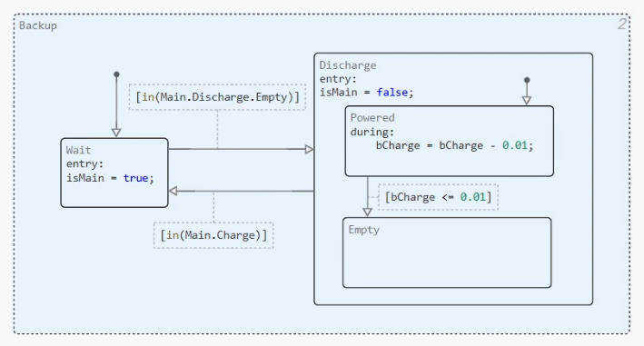Select the [bCharge <= 0.01] transition condition

point(438,197)
